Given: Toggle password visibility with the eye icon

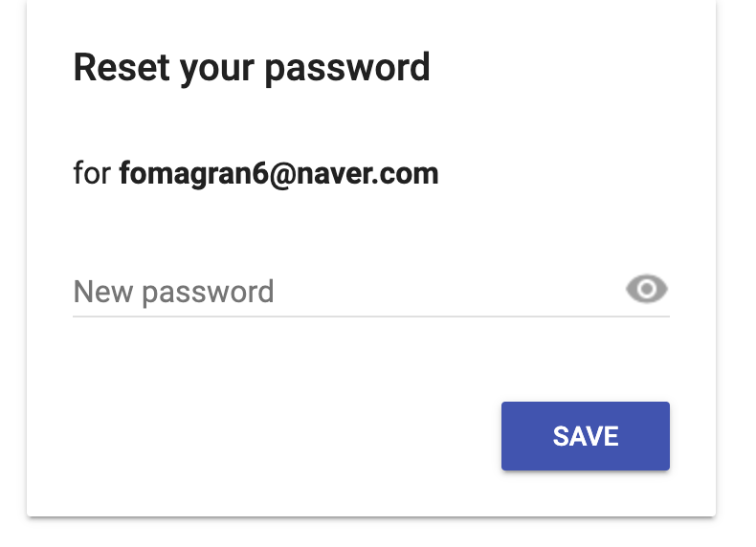Looking at the screenshot, I should coord(647,289).
